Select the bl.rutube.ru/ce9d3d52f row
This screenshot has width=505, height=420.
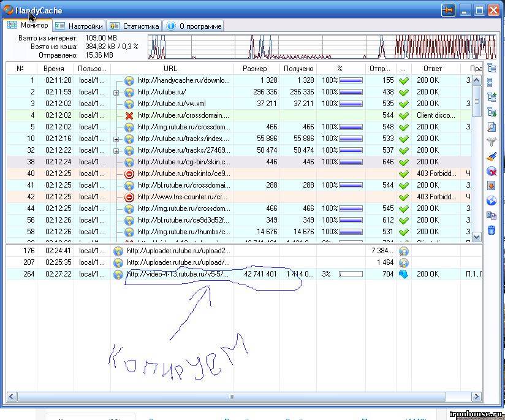[239, 220]
